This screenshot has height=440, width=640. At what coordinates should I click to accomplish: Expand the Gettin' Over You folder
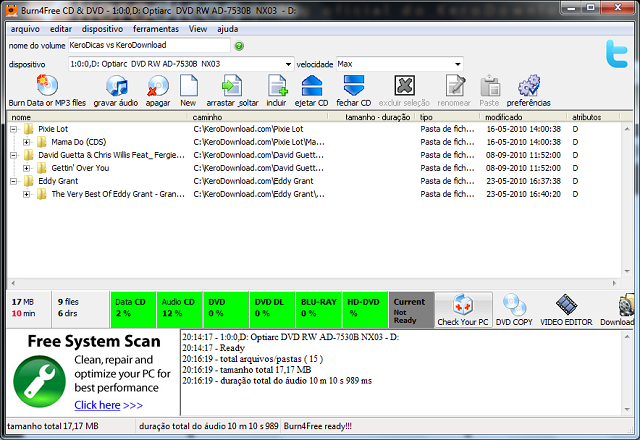click(x=27, y=168)
